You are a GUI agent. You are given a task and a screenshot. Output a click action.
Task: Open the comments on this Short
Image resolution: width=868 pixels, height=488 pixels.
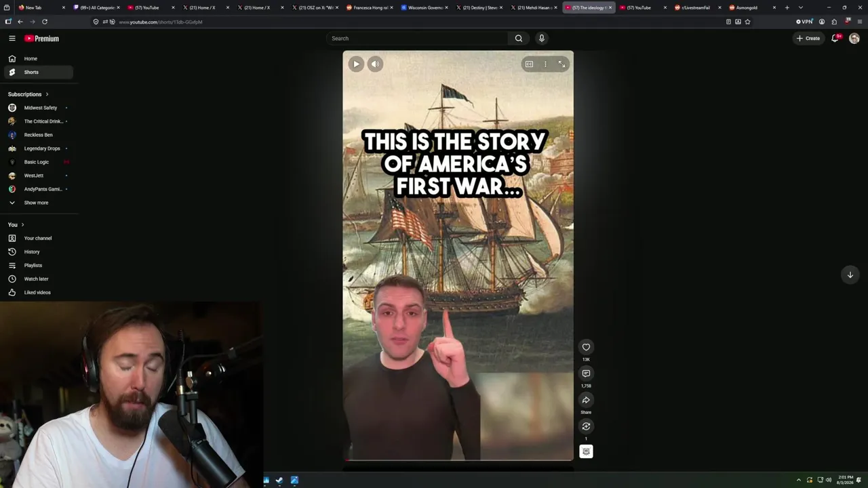click(x=586, y=373)
